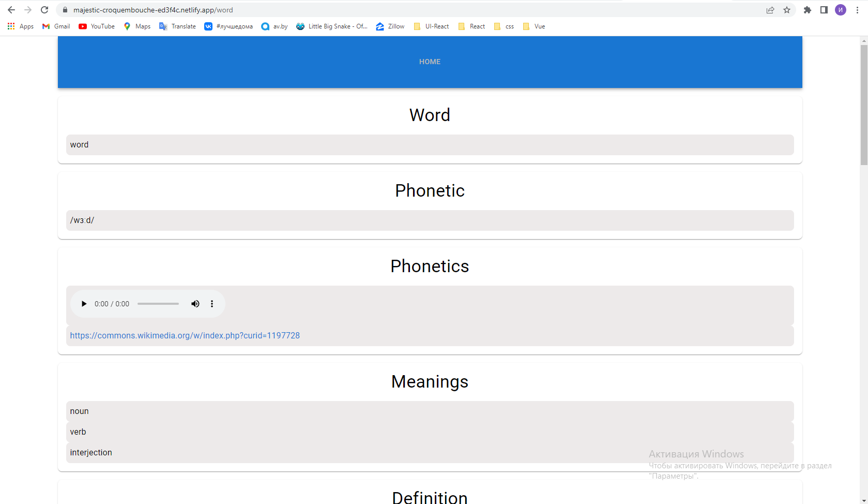Image resolution: width=868 pixels, height=504 pixels.
Task: Bookmark this page with the star icon
Action: [x=787, y=10]
